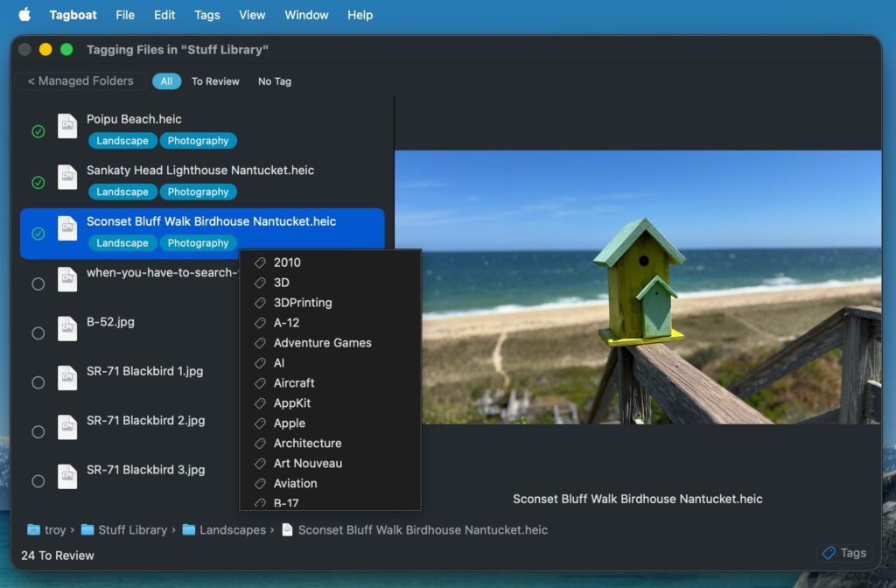
Task: Click the Stuff Library folder icon in path
Action: coord(87,529)
